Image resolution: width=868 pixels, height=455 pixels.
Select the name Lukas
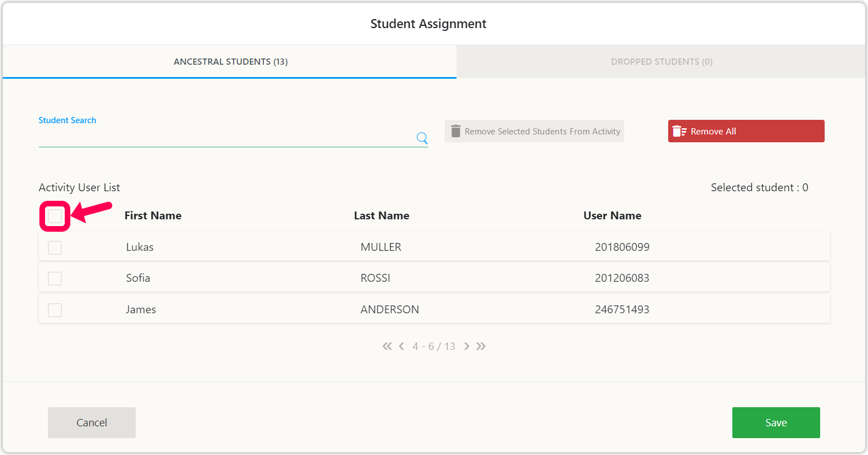[140, 247]
